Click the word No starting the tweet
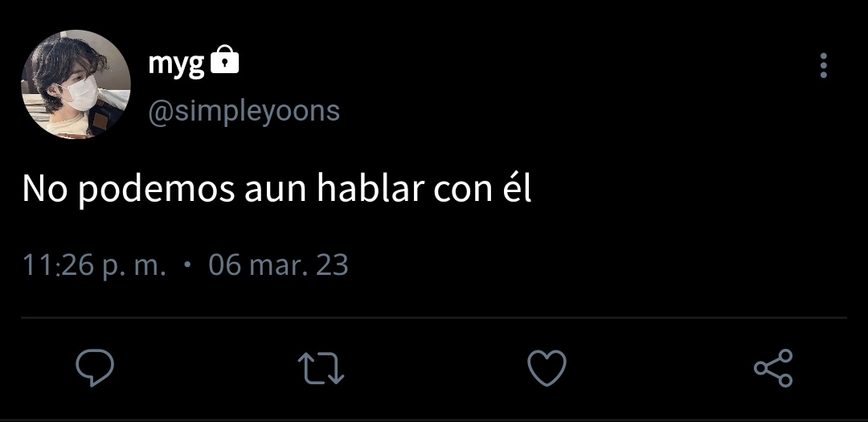 point(45,189)
